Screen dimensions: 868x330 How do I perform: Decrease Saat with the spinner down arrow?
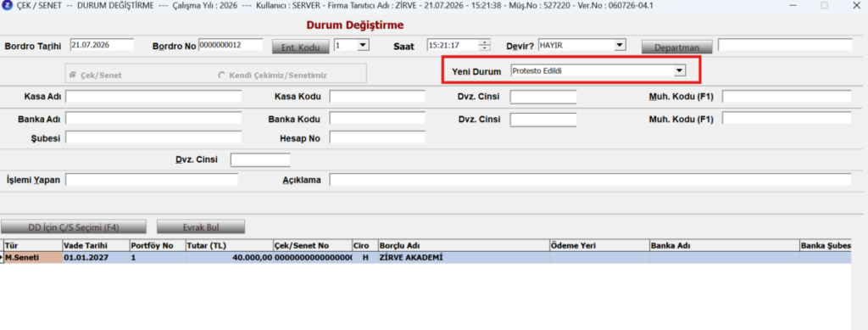[485, 48]
